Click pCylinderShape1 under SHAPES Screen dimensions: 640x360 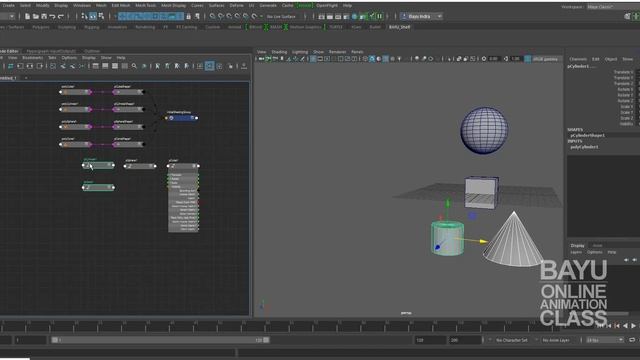[x=588, y=135]
